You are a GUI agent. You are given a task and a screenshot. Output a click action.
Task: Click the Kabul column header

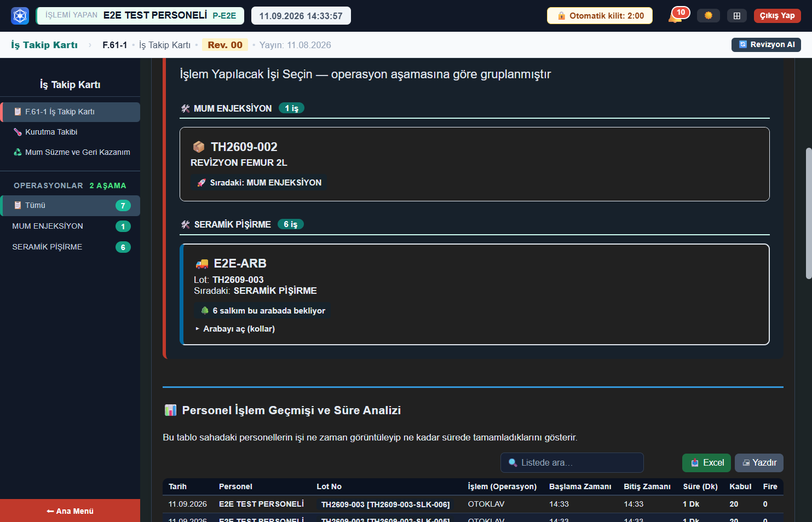click(740, 486)
